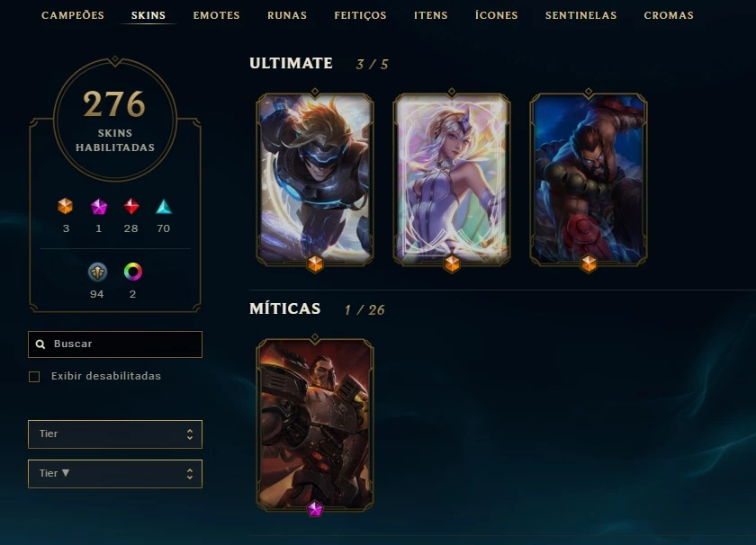Click the arrows on the first Tier combo box
756x545 pixels.
(x=190, y=434)
